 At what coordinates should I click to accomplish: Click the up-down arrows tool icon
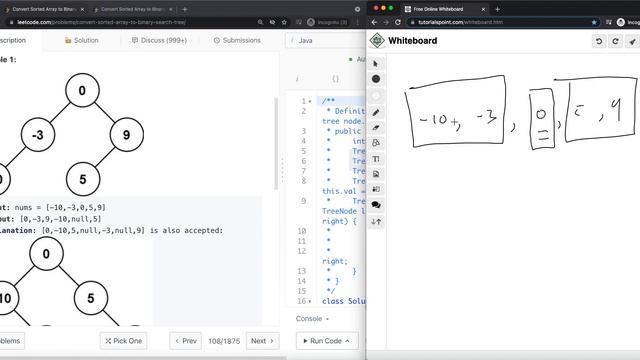coord(376,222)
